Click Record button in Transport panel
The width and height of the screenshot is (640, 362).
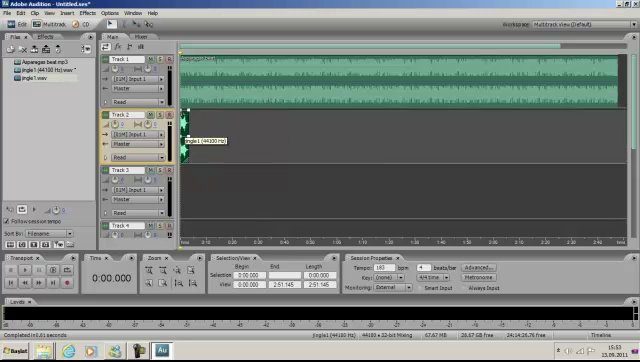click(x=67, y=282)
